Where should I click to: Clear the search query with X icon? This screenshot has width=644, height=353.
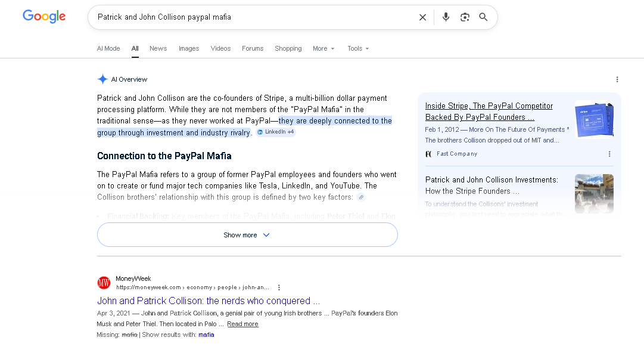(x=422, y=17)
